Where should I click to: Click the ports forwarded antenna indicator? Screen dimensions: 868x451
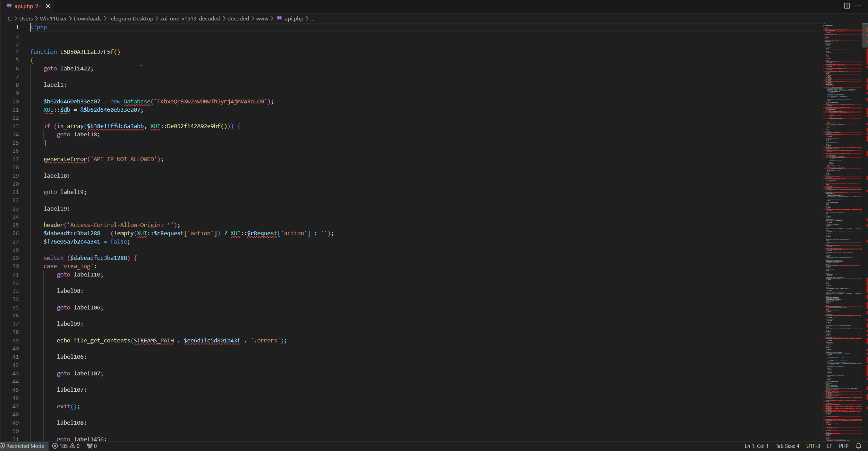coord(92,446)
